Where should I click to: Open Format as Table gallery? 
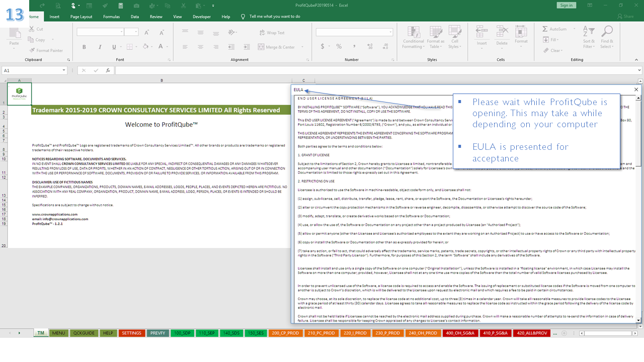435,37
